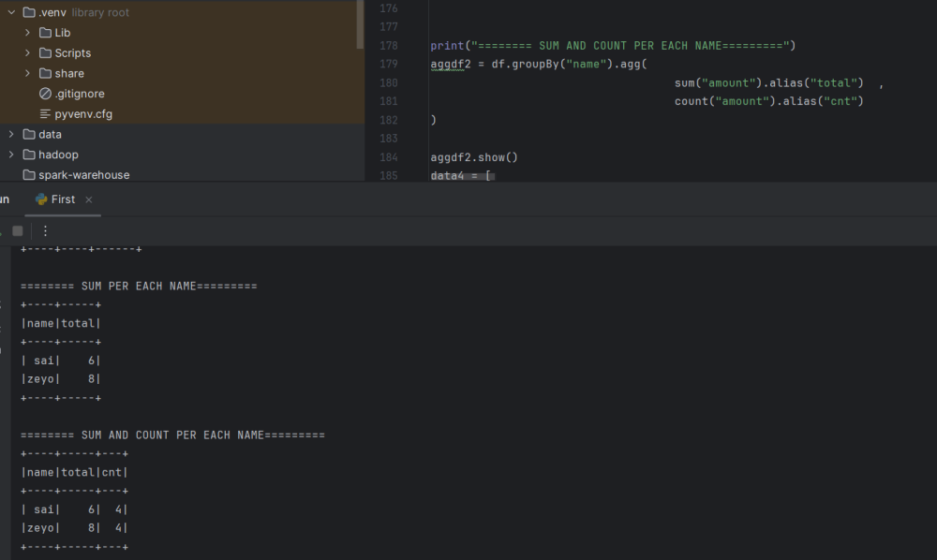Viewport: 937px width, 560px height.
Task: Click line number 184 in gutter
Action: [x=389, y=157]
